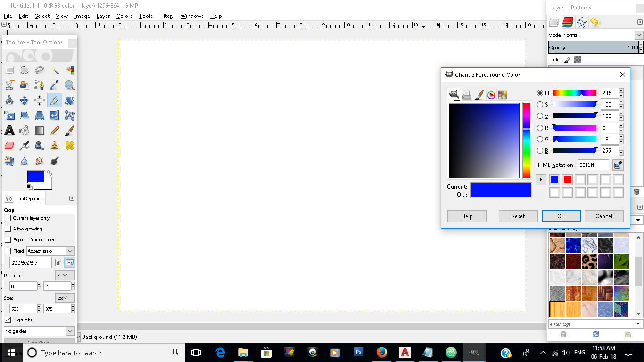Switch to the Channels tab
The image size is (644, 362).
point(568,22)
